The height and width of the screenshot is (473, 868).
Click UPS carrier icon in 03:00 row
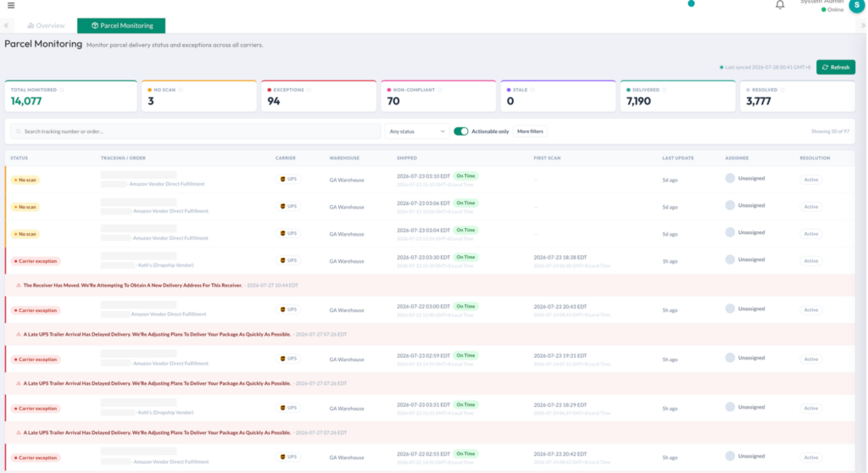pyautogui.click(x=282, y=309)
